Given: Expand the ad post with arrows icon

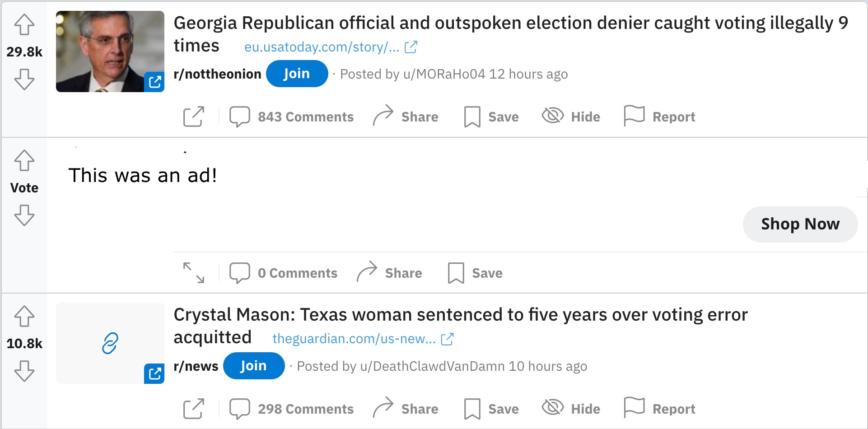Looking at the screenshot, I should point(194,273).
